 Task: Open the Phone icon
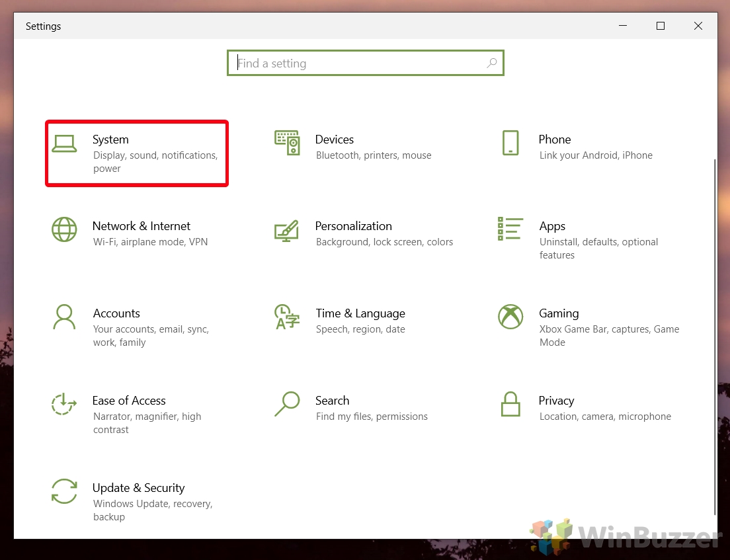point(510,143)
